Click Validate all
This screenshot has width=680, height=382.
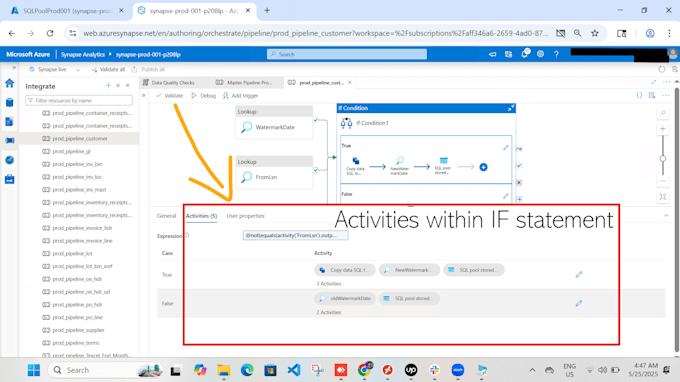tap(108, 69)
